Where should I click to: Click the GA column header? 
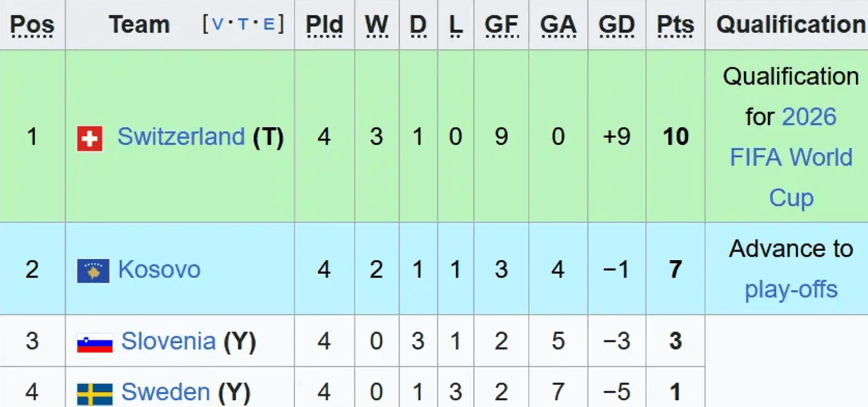(558, 25)
